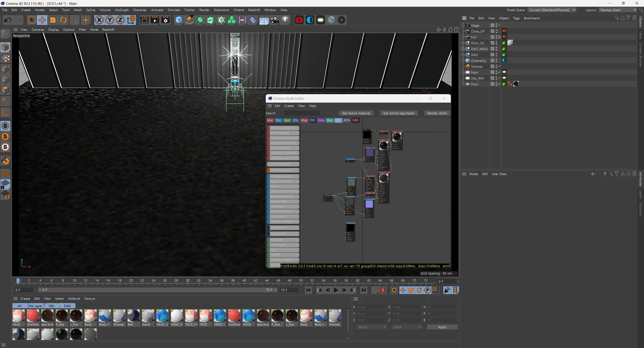Click the Camera object icon in toolbar
Image resolution: width=644 pixels, height=348 pixels.
click(x=275, y=20)
